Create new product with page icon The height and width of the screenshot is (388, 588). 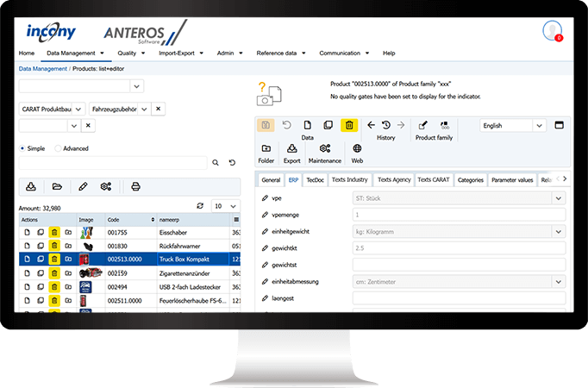click(307, 125)
